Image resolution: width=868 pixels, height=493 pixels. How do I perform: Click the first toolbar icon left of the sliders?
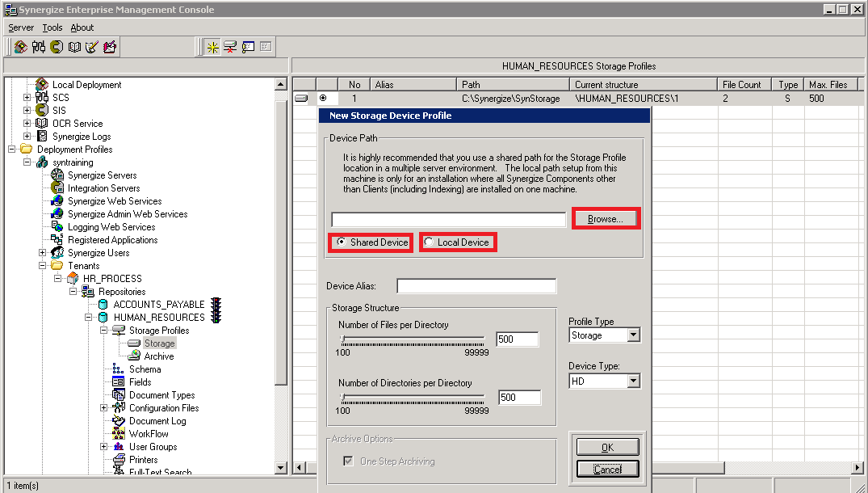point(21,47)
